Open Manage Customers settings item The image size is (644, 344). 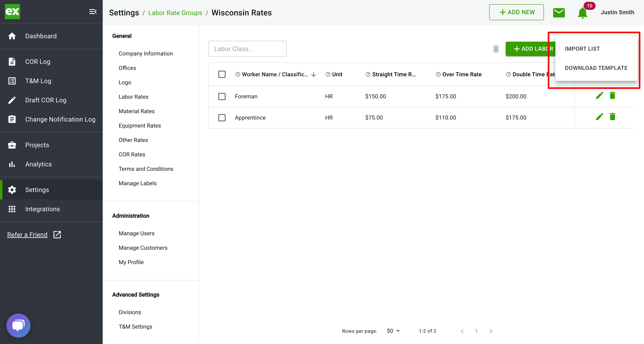(x=143, y=248)
